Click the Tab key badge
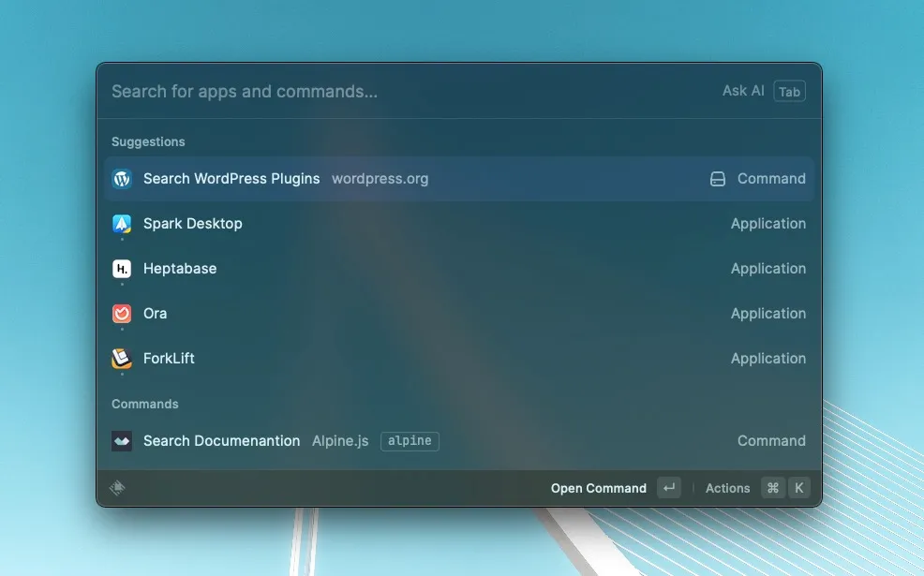The height and width of the screenshot is (576, 924). click(x=789, y=92)
